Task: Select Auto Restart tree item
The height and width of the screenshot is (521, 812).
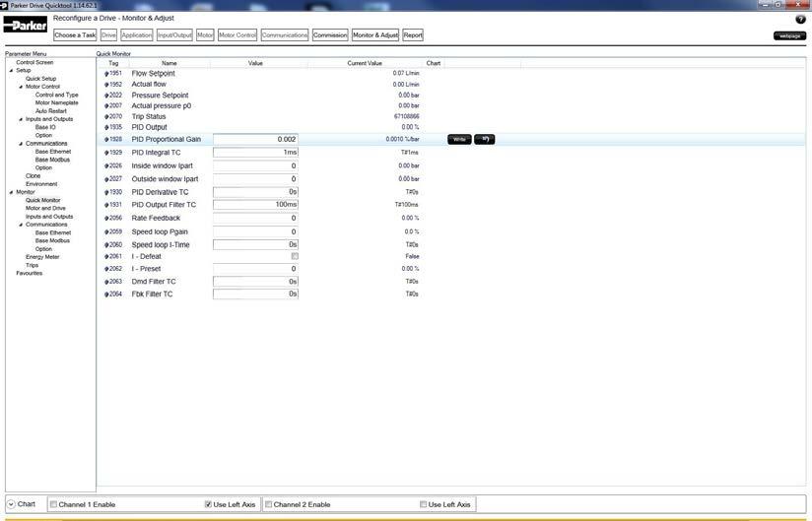Action: coord(51,111)
